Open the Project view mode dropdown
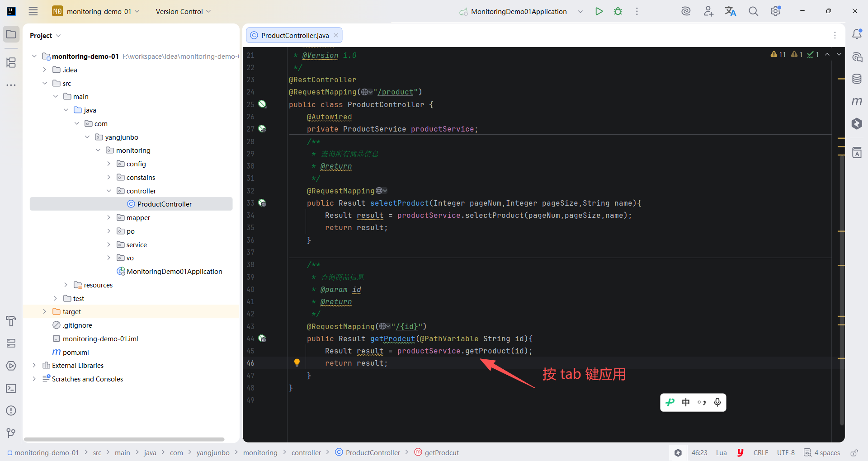The height and width of the screenshot is (461, 868). coord(45,35)
